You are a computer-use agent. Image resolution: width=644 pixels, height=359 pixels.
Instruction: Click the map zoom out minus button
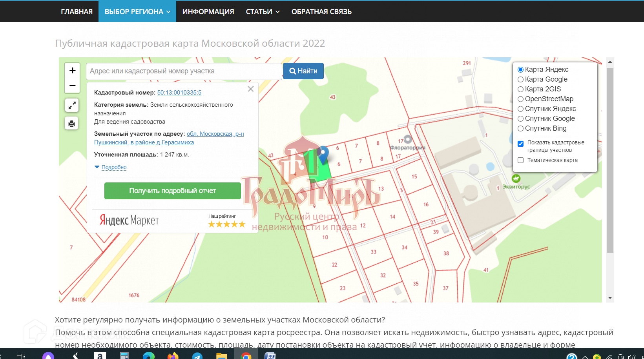click(72, 86)
